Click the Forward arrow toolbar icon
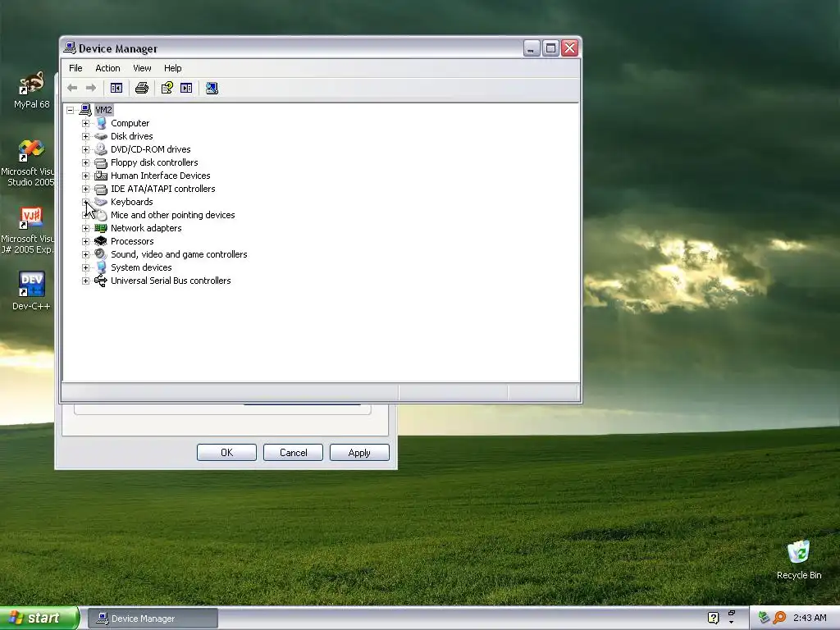Viewport: 840px width, 630px height. (x=91, y=88)
